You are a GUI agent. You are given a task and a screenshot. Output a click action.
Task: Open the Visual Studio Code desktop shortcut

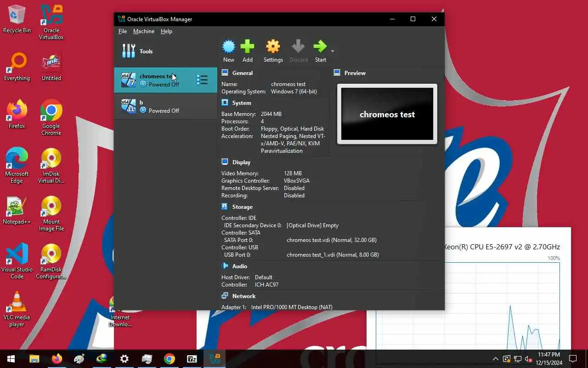(17, 261)
